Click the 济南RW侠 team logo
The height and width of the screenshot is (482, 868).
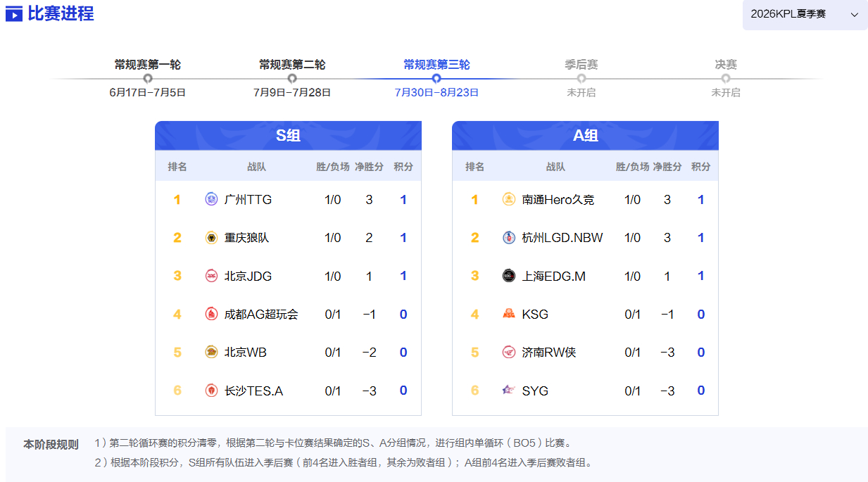point(509,352)
